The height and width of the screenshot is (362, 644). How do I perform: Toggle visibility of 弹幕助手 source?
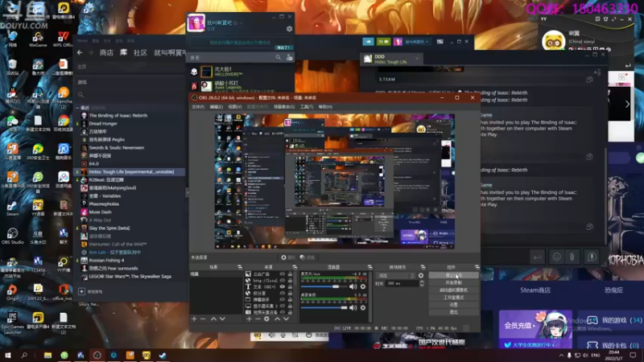click(283, 299)
